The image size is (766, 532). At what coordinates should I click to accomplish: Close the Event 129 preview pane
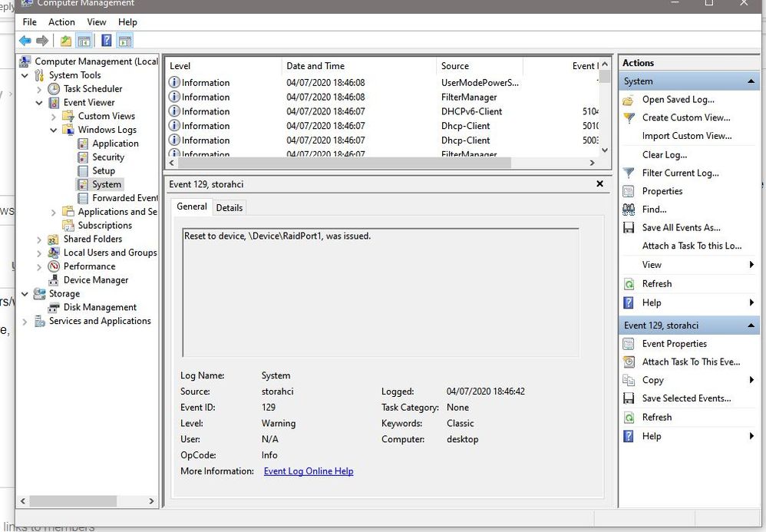point(600,183)
